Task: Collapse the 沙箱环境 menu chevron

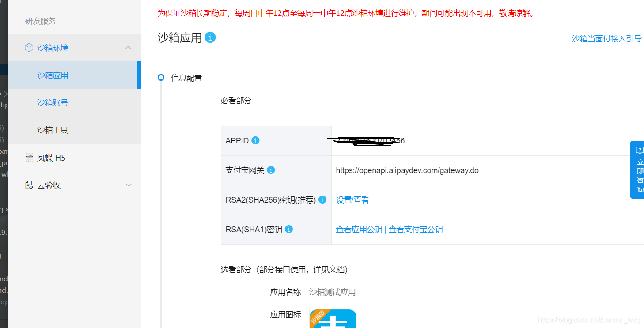Action: click(128, 47)
